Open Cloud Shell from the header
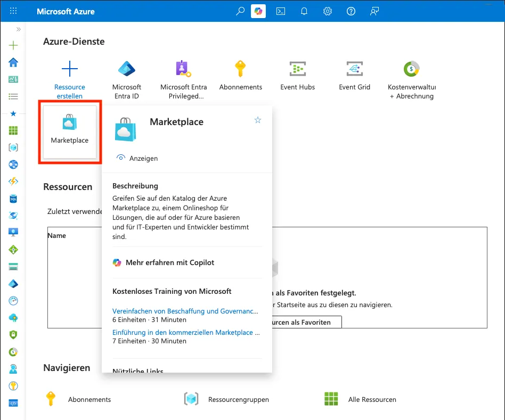Screen dimensions: 505x420 tap(281, 11)
